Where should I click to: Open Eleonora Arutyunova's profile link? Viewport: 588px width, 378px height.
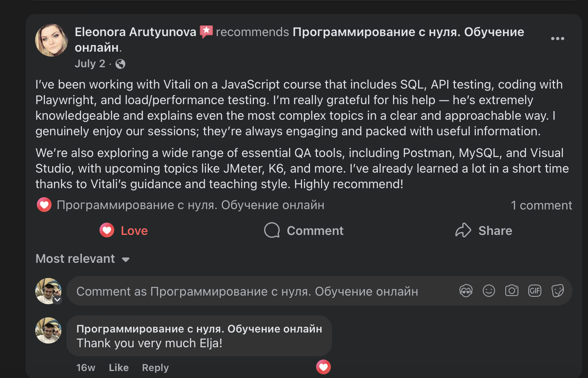click(136, 32)
